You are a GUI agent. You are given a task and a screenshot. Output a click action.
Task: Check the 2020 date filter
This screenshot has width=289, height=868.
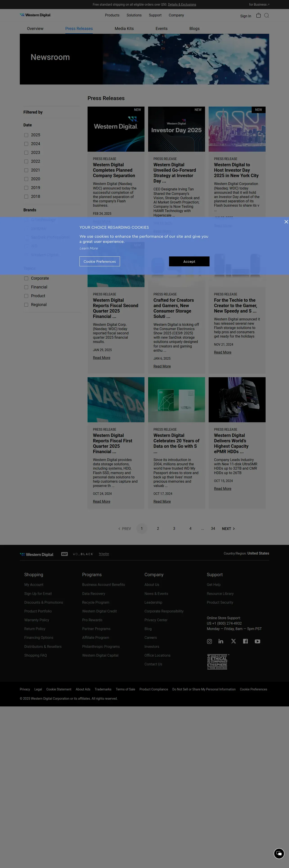[x=26, y=179]
